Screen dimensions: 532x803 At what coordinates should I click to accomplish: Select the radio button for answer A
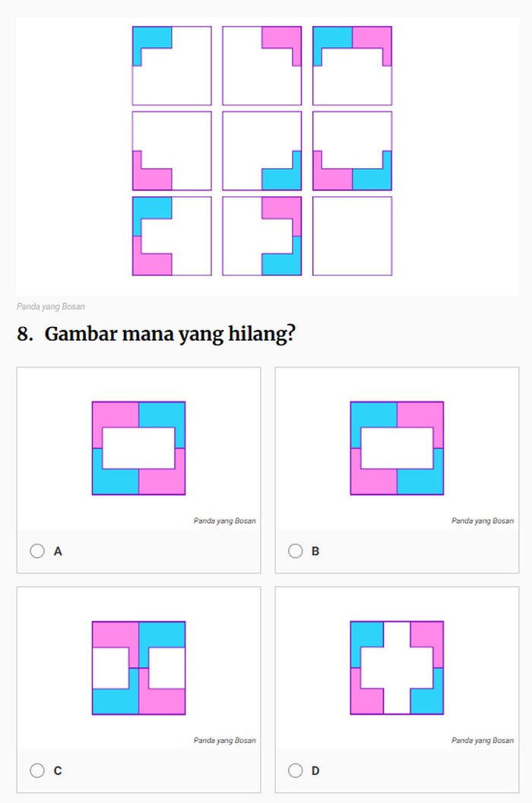(37, 551)
